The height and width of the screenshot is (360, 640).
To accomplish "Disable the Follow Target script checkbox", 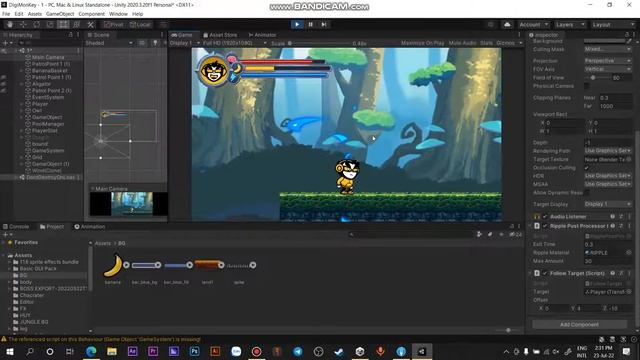I will point(544,273).
